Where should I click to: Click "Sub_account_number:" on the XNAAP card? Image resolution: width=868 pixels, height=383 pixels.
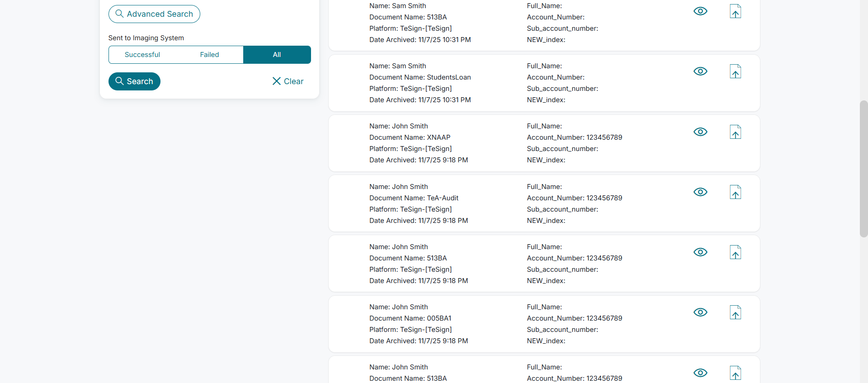[562, 149]
